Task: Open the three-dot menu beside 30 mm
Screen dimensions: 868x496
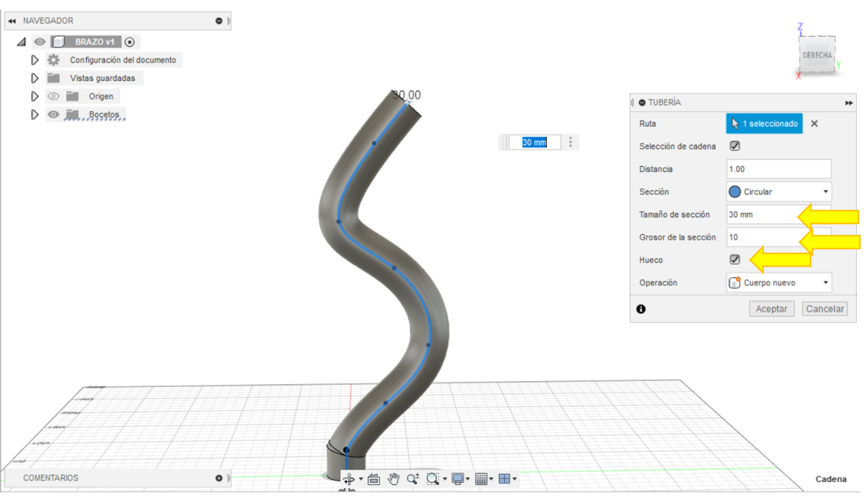Action: (x=571, y=142)
